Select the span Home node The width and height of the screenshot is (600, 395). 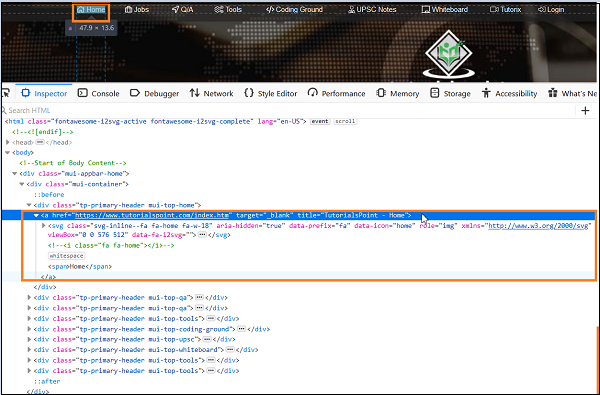80,266
